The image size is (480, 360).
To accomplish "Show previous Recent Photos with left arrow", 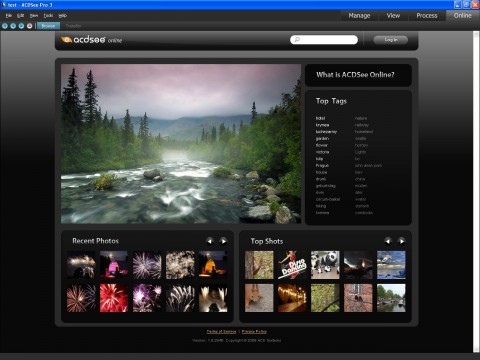I will click(x=210, y=241).
